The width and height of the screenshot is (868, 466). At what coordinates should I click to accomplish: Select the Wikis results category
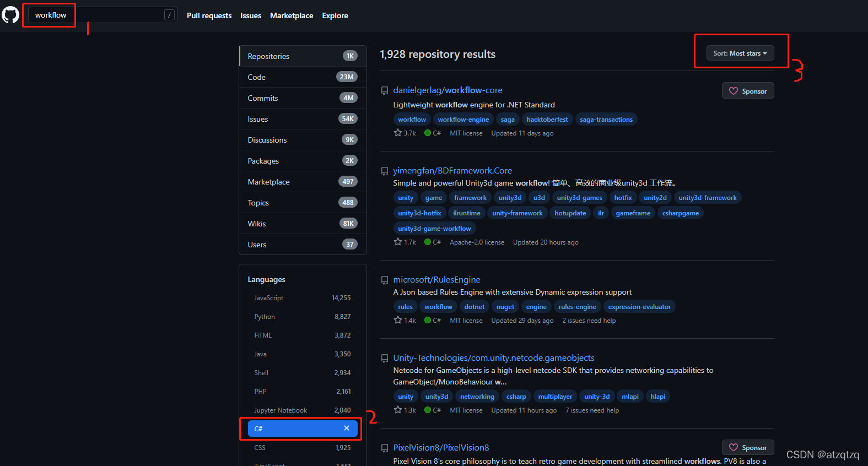point(303,224)
